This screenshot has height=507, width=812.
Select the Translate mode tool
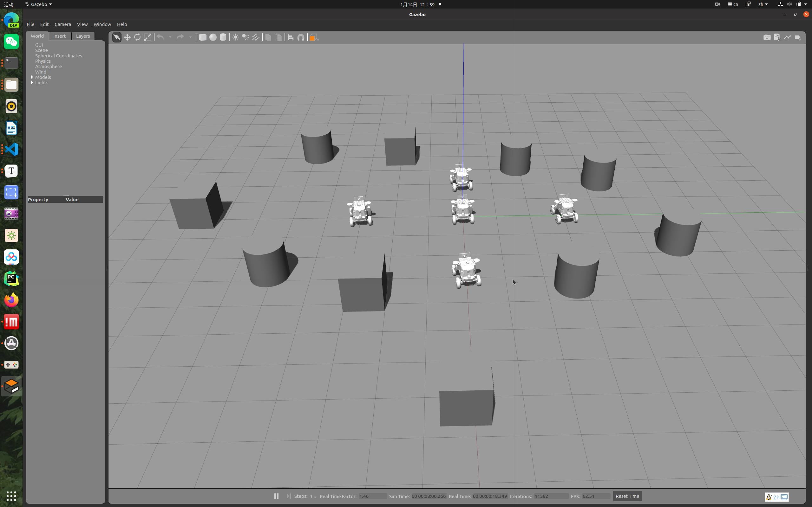click(x=127, y=37)
